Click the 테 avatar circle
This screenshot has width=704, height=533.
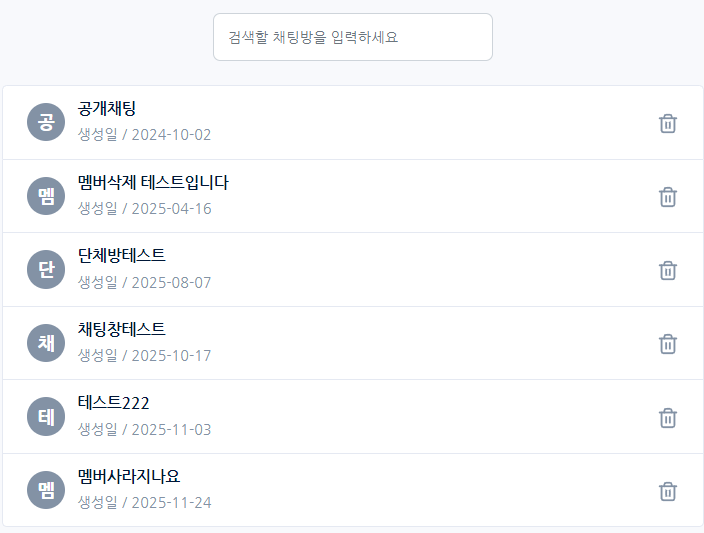pyautogui.click(x=46, y=417)
